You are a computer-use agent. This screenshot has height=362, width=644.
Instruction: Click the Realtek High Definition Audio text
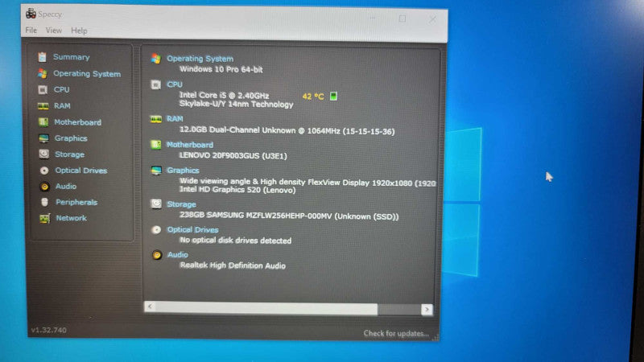[233, 265]
